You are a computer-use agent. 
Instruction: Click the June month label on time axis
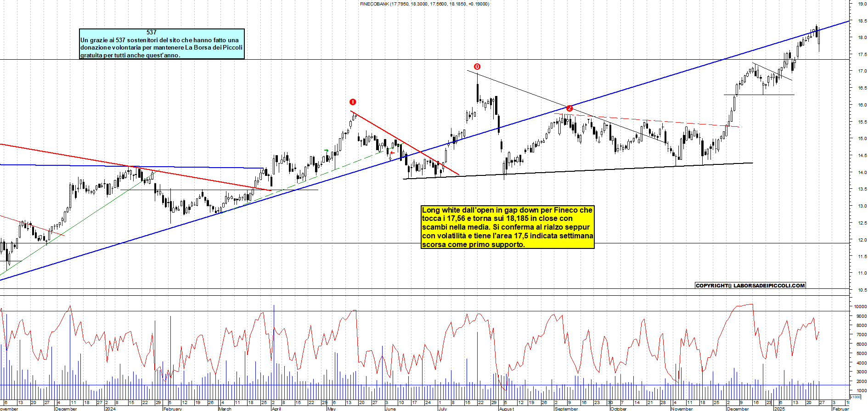point(390,409)
